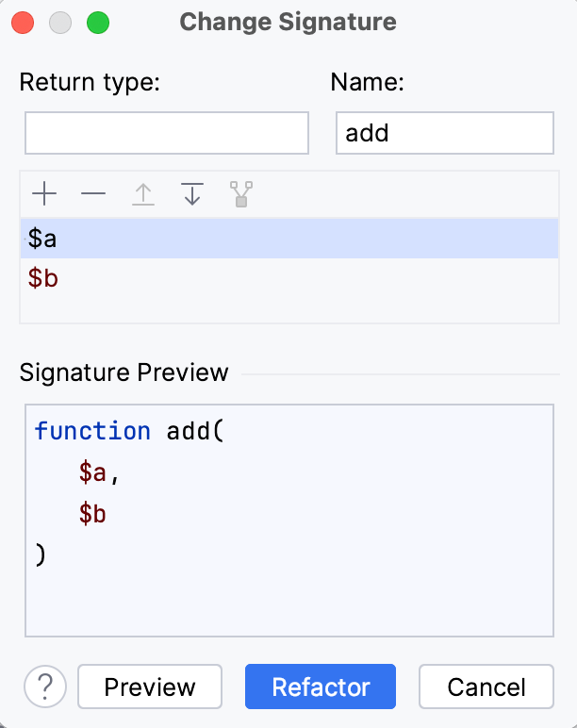Close the Change Signature dialog window

point(23,22)
